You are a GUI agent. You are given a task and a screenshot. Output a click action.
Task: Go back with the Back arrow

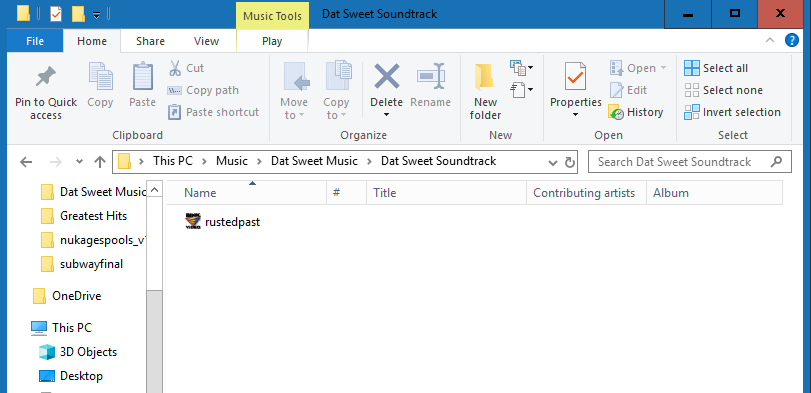tap(26, 162)
